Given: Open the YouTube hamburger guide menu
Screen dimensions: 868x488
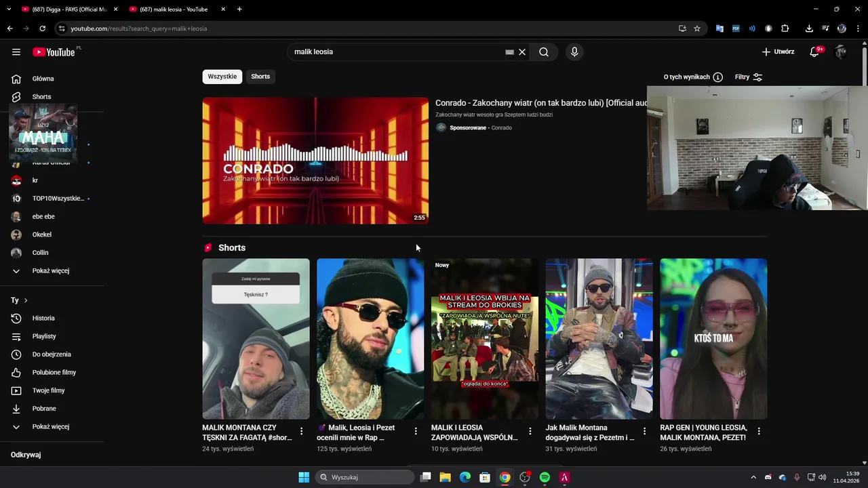Looking at the screenshot, I should coord(16,52).
